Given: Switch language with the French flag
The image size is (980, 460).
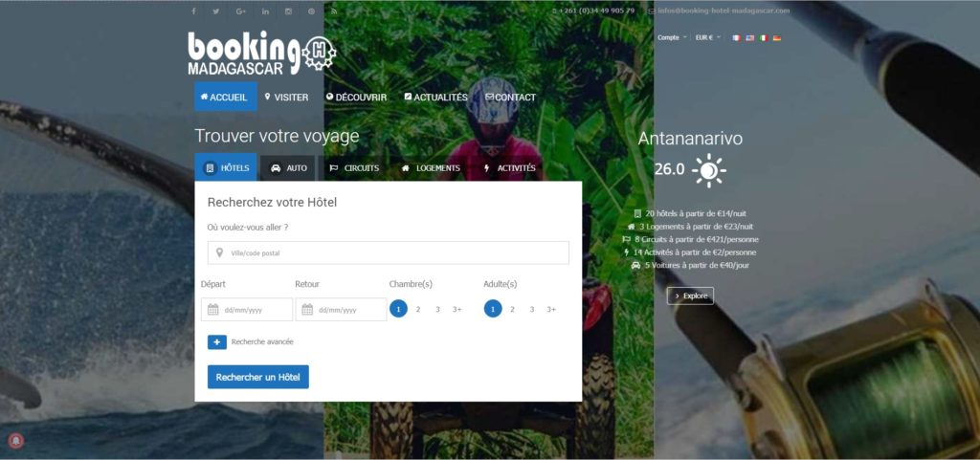Looking at the screenshot, I should pyautogui.click(x=736, y=38).
